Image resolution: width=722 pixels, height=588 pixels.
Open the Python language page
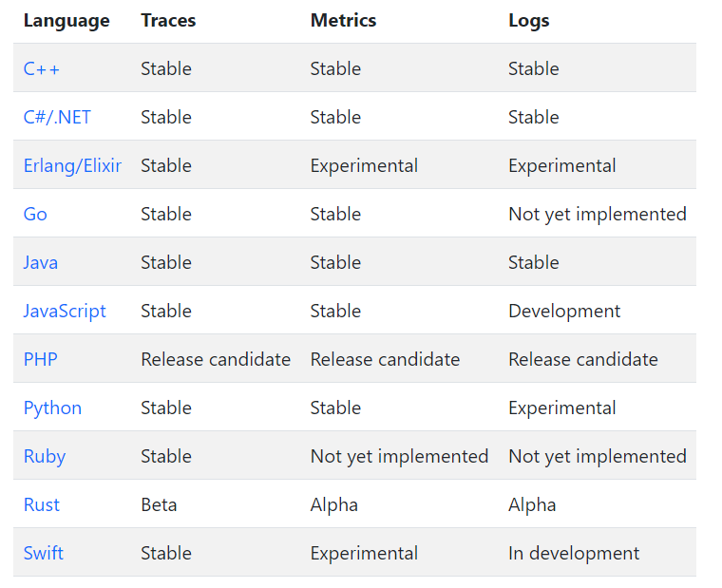(52, 408)
